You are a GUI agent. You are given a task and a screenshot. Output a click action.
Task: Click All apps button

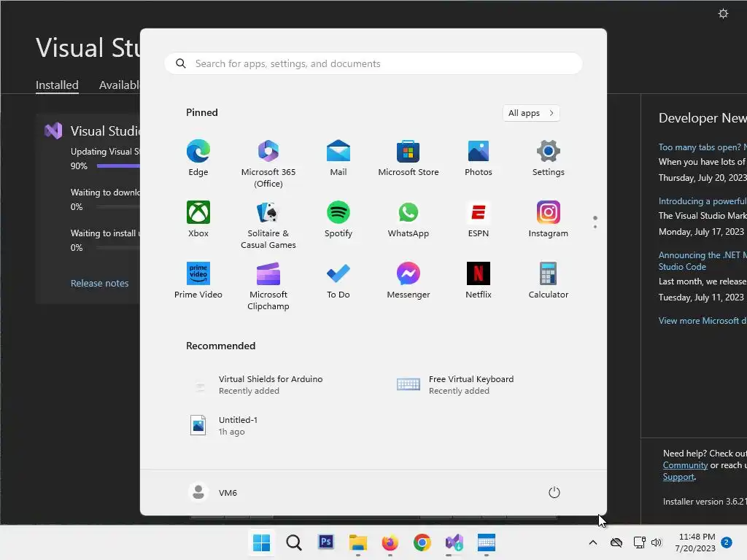point(531,113)
